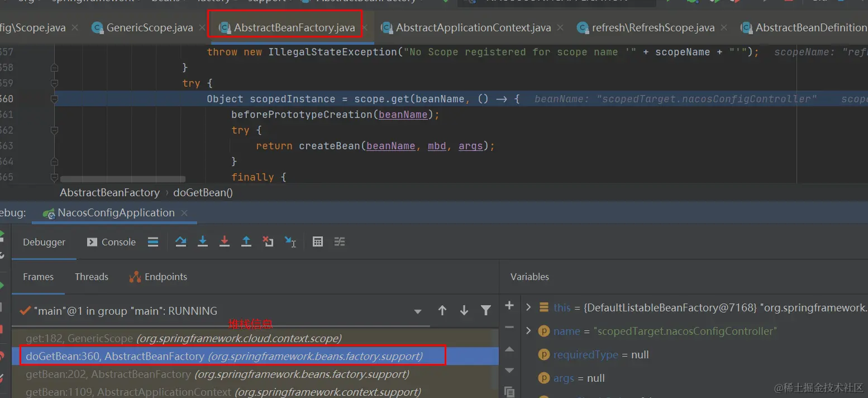This screenshot has width=868, height=398.
Task: Click fold marker on line 365
Action: click(54, 177)
